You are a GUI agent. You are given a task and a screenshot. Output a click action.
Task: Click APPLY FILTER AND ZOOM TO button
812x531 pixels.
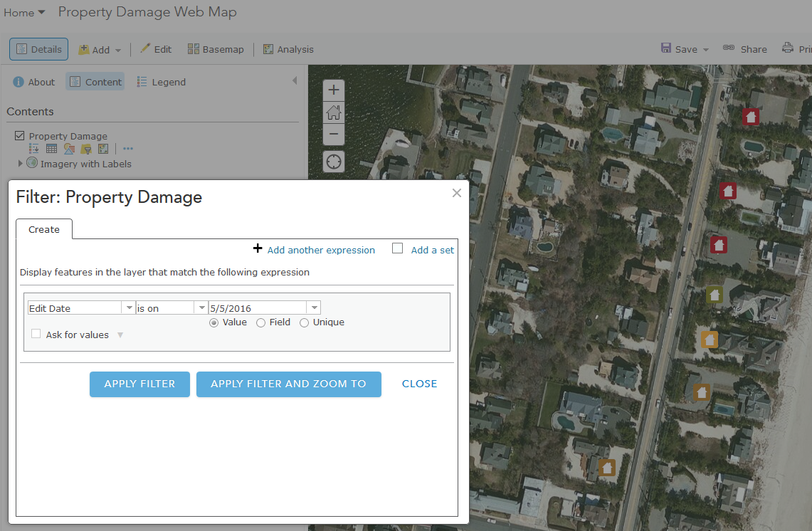coord(288,384)
